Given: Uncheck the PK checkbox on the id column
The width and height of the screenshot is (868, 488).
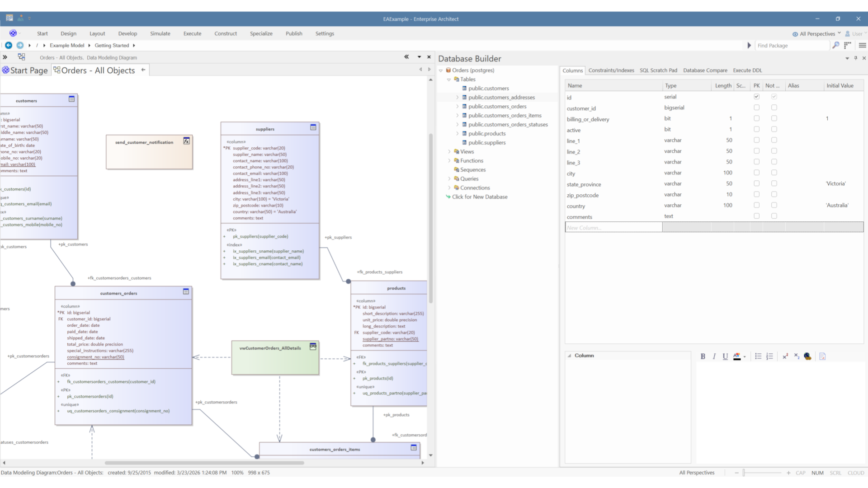Looking at the screenshot, I should click(756, 96).
